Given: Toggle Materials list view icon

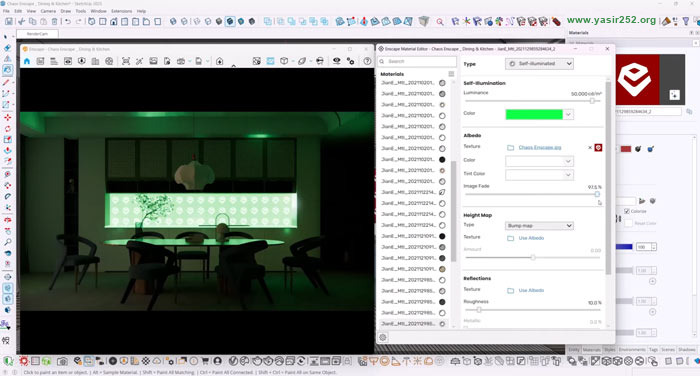Looking at the screenshot, I should [451, 74].
